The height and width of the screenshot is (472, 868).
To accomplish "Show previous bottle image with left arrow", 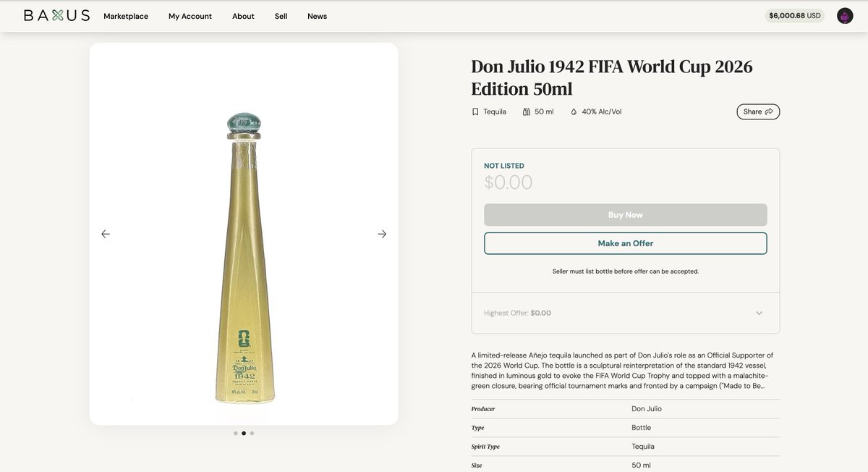I will [x=106, y=234].
